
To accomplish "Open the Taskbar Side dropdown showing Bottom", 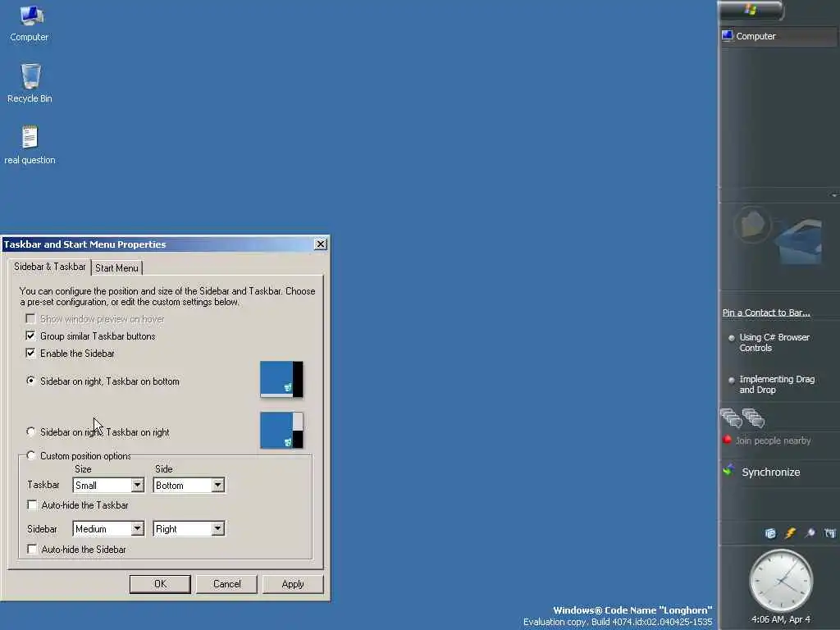I will [189, 485].
